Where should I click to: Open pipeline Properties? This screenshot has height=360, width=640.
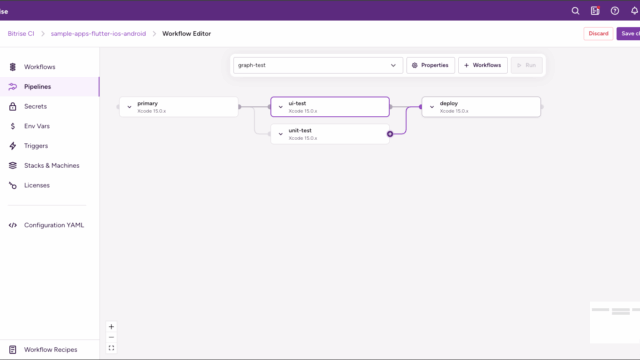pyautogui.click(x=430, y=65)
